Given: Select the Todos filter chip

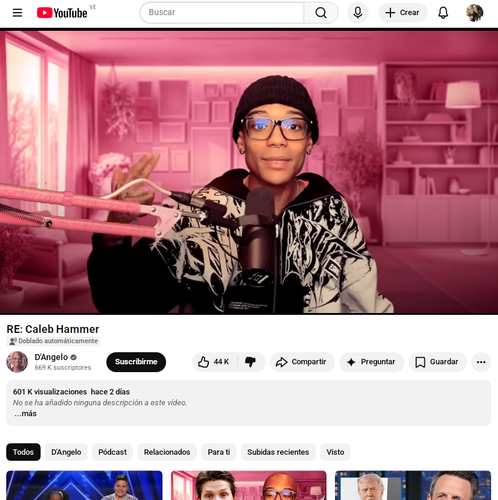Looking at the screenshot, I should 23,452.
